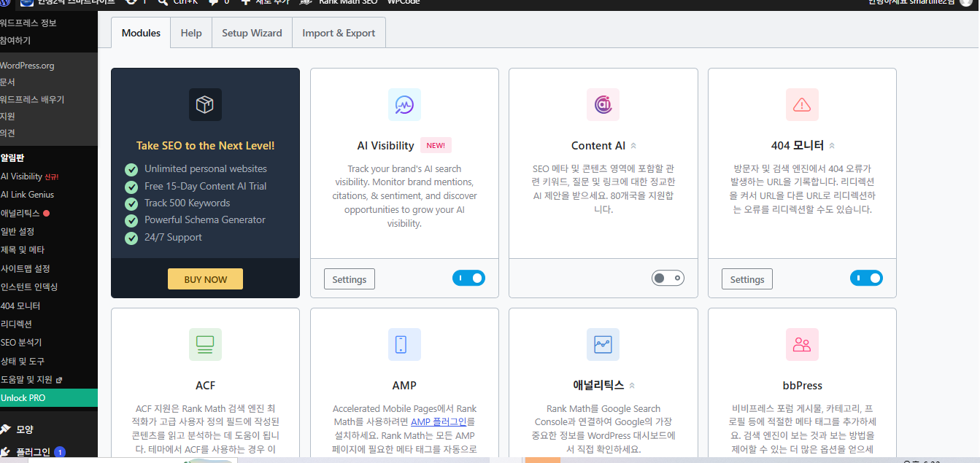
Task: Open the Help tab
Action: pyautogui.click(x=191, y=33)
